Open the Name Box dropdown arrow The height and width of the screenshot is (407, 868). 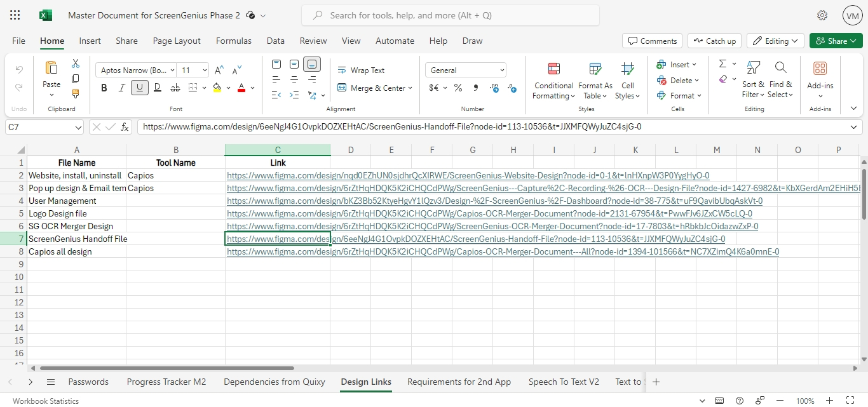click(78, 127)
